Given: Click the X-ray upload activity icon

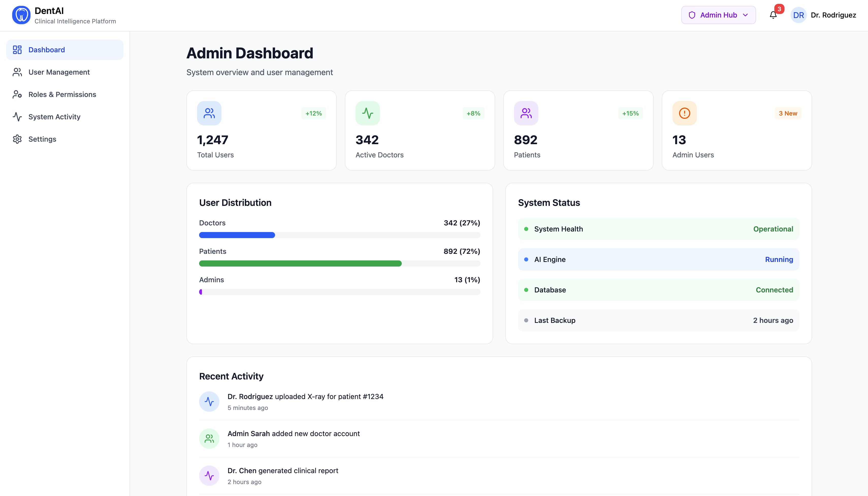Looking at the screenshot, I should click(x=209, y=402).
